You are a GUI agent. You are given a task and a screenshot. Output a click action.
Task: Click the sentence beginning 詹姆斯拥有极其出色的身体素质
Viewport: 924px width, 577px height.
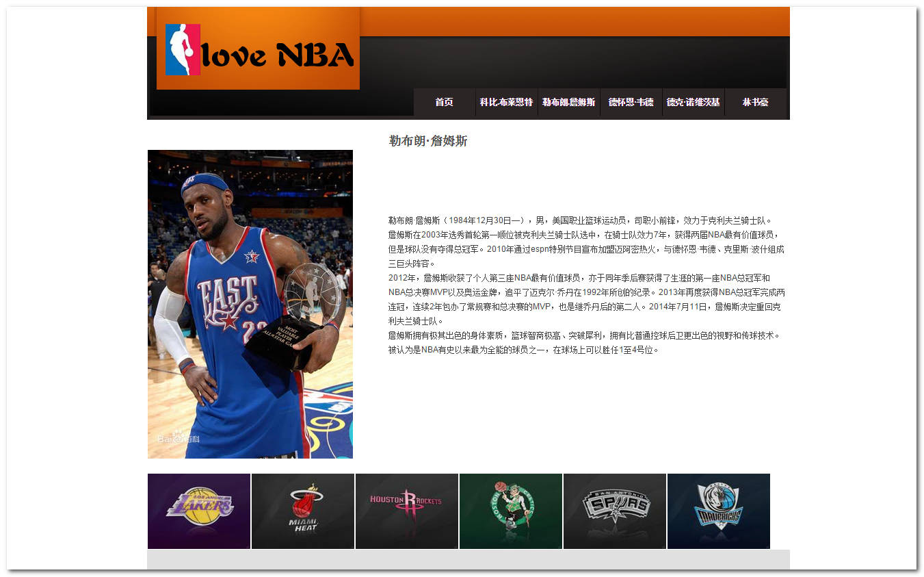pos(584,342)
